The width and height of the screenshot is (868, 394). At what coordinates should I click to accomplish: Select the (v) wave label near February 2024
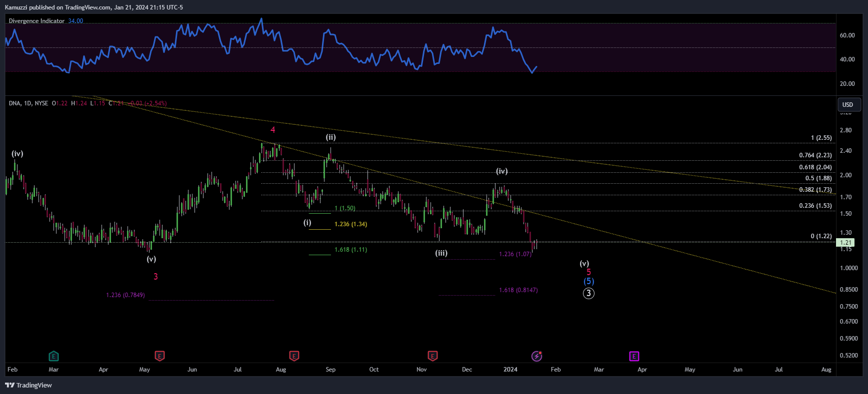click(584, 264)
